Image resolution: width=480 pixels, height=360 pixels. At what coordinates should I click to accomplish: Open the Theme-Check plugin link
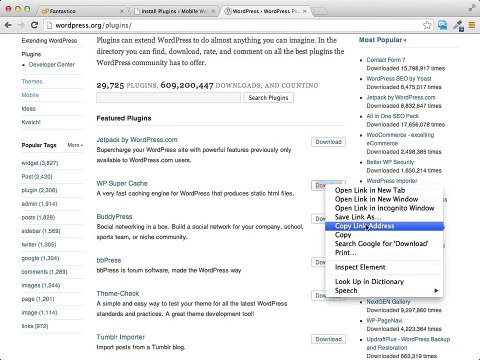tap(118, 294)
